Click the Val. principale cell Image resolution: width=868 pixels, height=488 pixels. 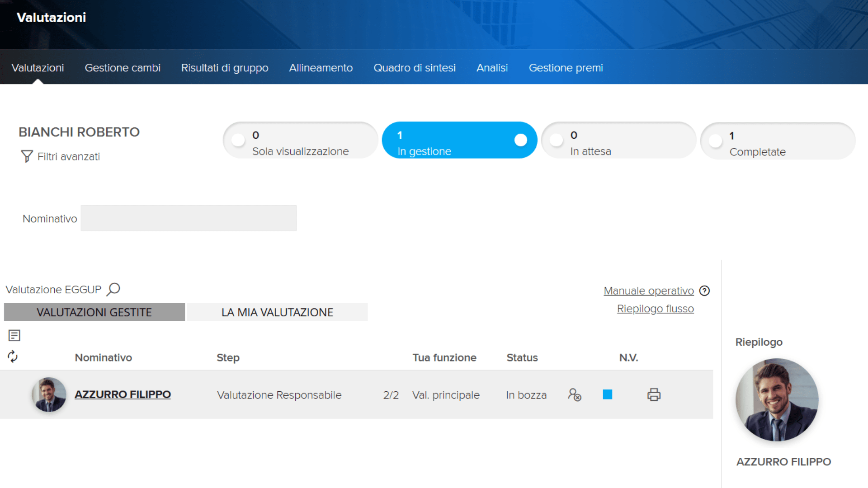pos(446,395)
